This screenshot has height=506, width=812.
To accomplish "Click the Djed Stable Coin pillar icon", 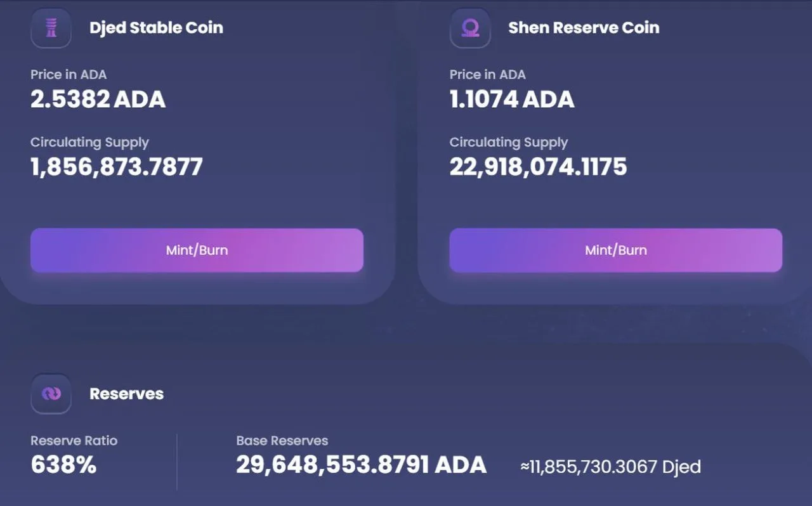I will [x=51, y=28].
